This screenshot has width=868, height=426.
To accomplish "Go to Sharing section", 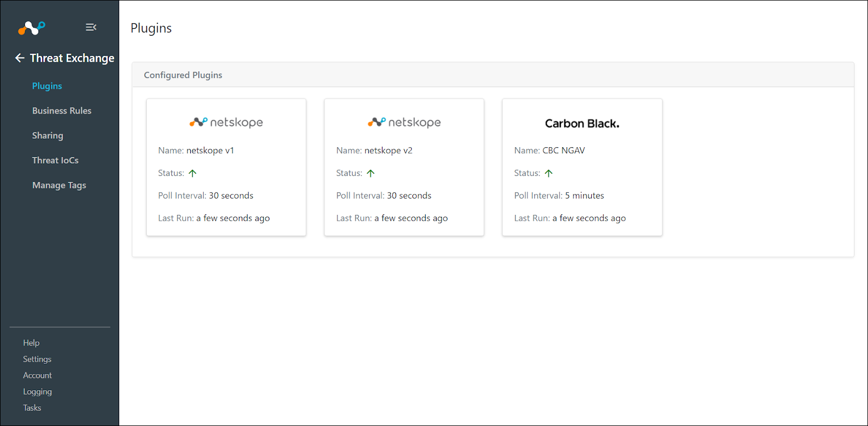I will tap(48, 135).
